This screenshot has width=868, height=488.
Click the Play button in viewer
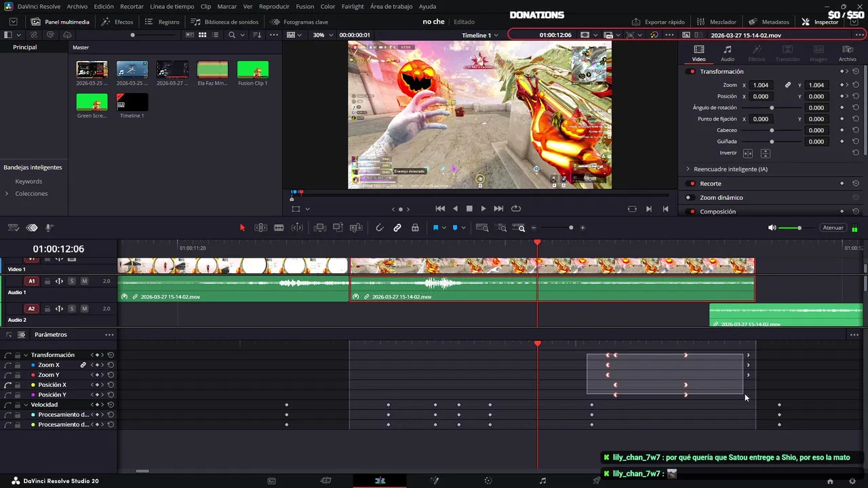(483, 209)
